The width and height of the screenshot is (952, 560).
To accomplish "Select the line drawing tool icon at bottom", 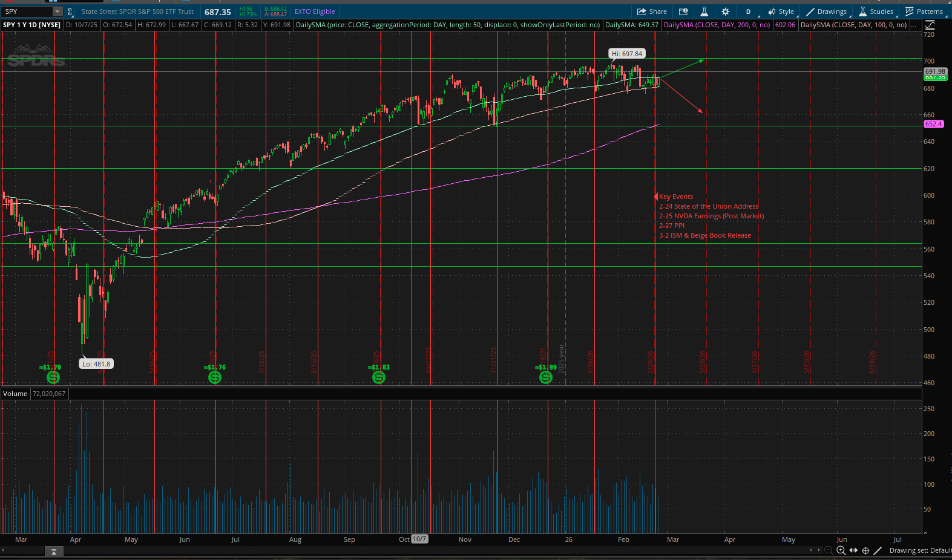I will pos(878,550).
